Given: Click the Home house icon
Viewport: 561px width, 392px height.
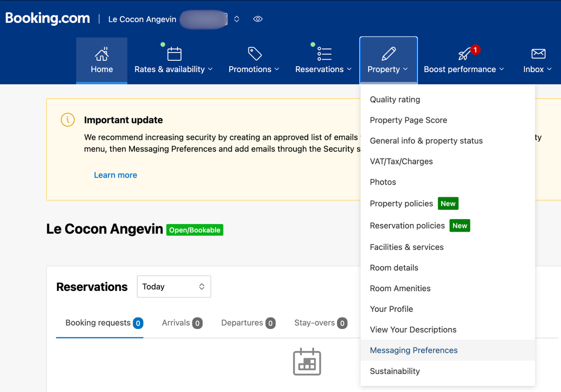Looking at the screenshot, I should (x=102, y=54).
